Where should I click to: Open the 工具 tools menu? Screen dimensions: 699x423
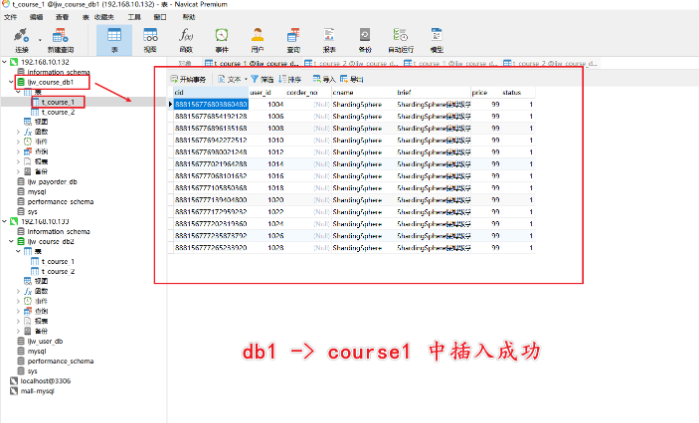click(134, 17)
